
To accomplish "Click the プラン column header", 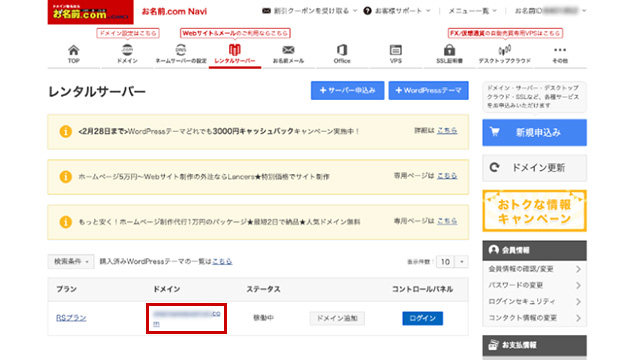I will point(66,289).
